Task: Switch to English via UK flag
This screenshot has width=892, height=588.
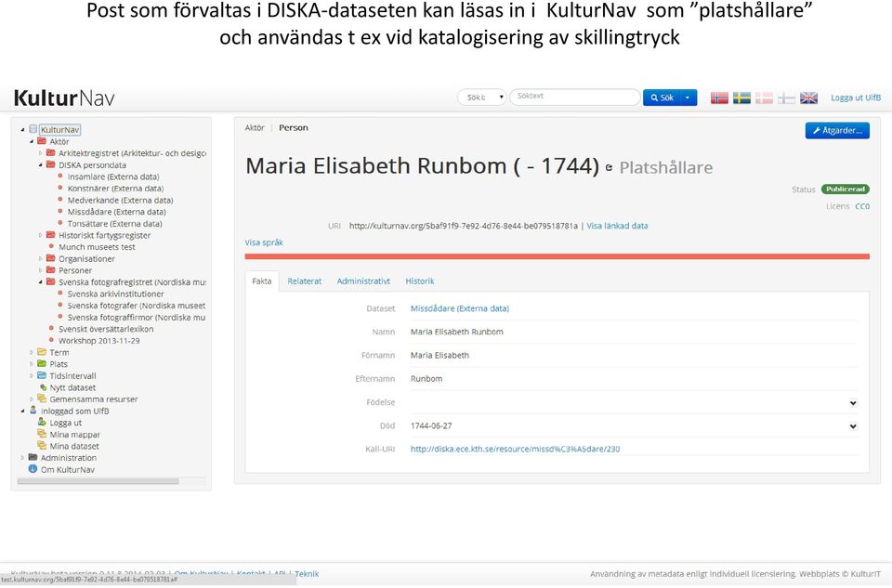Action: [808, 98]
